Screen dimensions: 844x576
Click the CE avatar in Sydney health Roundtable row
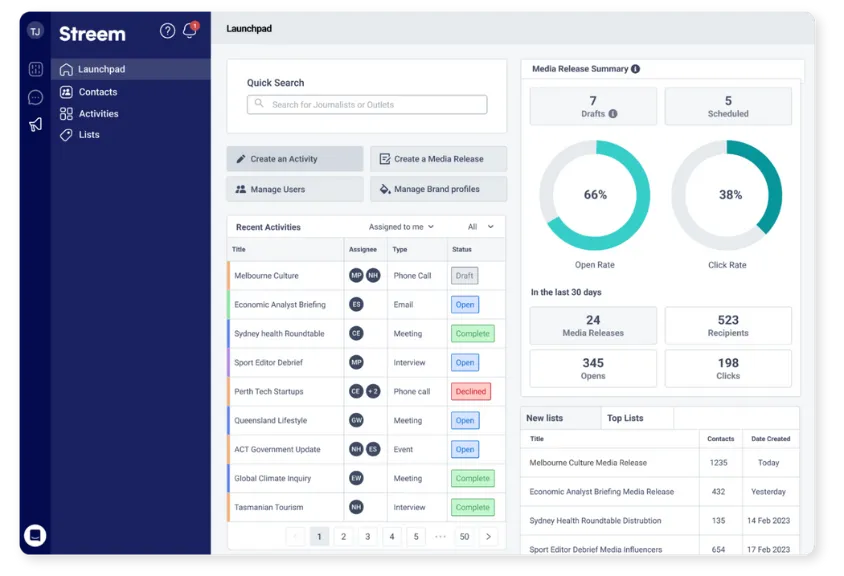click(x=356, y=333)
